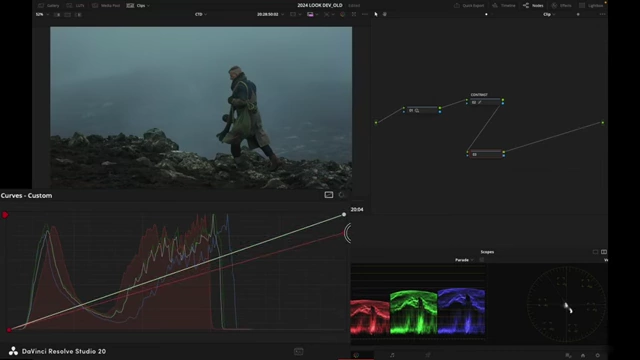Select the pointer tool in node editor
The height and width of the screenshot is (360, 640).
376,14
